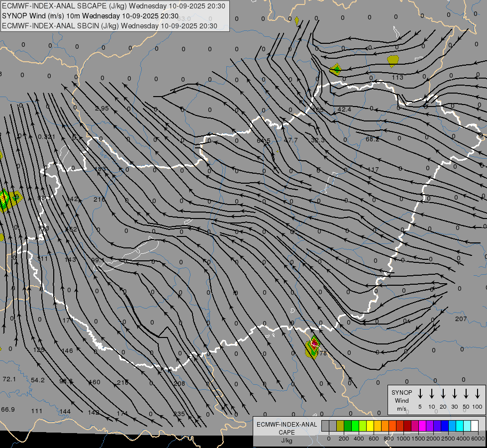Click the SBCIN title line at top

[x=109, y=26]
